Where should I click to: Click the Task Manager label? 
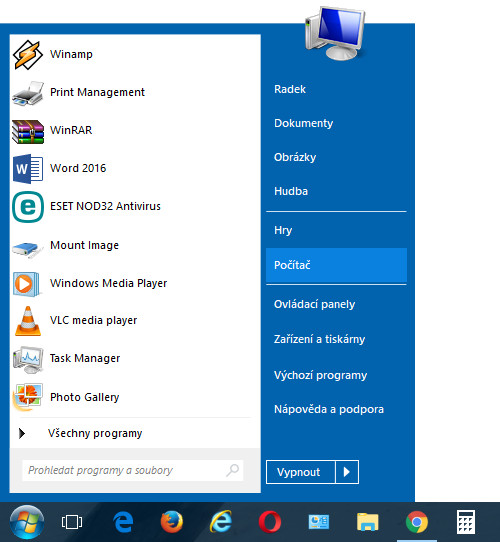(85, 358)
